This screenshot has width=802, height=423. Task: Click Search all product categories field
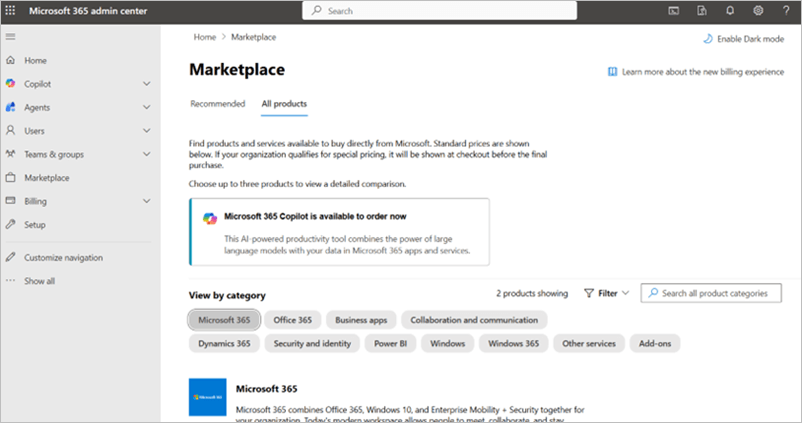(711, 293)
